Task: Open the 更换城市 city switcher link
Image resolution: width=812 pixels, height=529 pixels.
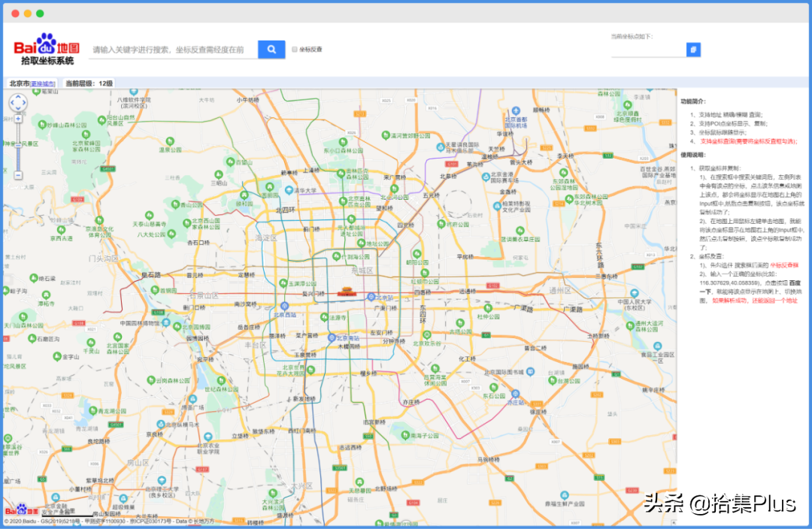Action: coord(43,83)
